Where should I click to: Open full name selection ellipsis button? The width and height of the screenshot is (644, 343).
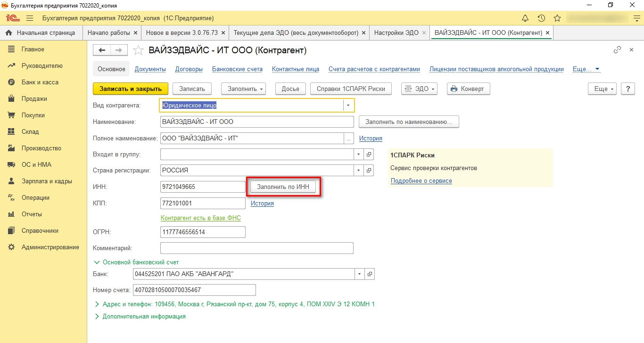pyautogui.click(x=349, y=139)
